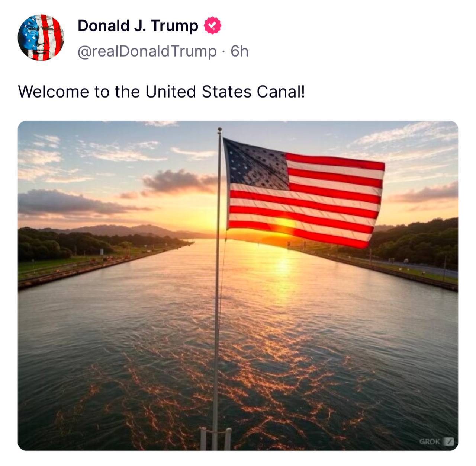This screenshot has height=466, width=476.
Task: Select the 'Welcome to the United States Canal!' text
Action: pyautogui.click(x=161, y=92)
